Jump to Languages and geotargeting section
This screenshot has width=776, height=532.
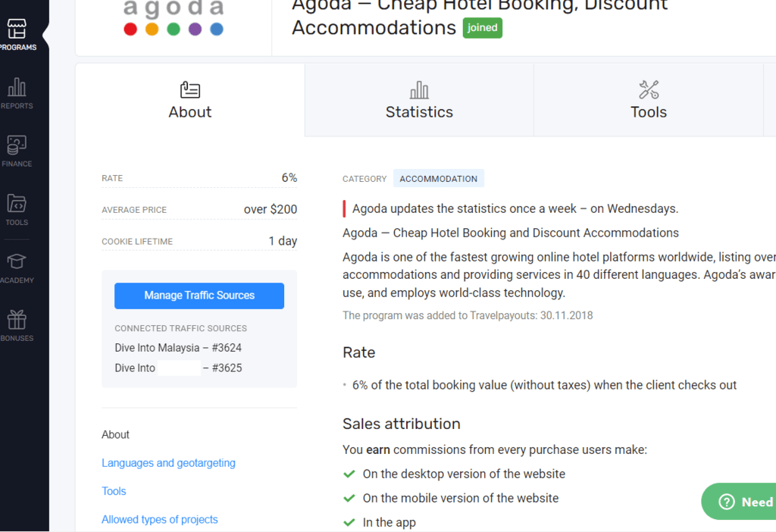click(168, 463)
